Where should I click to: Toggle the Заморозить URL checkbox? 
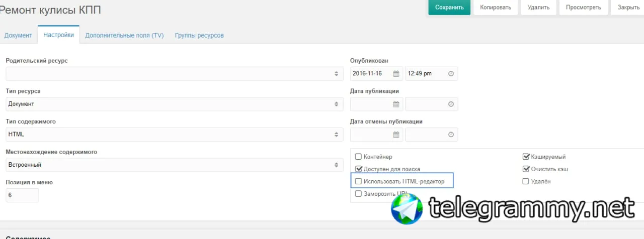pyautogui.click(x=358, y=193)
